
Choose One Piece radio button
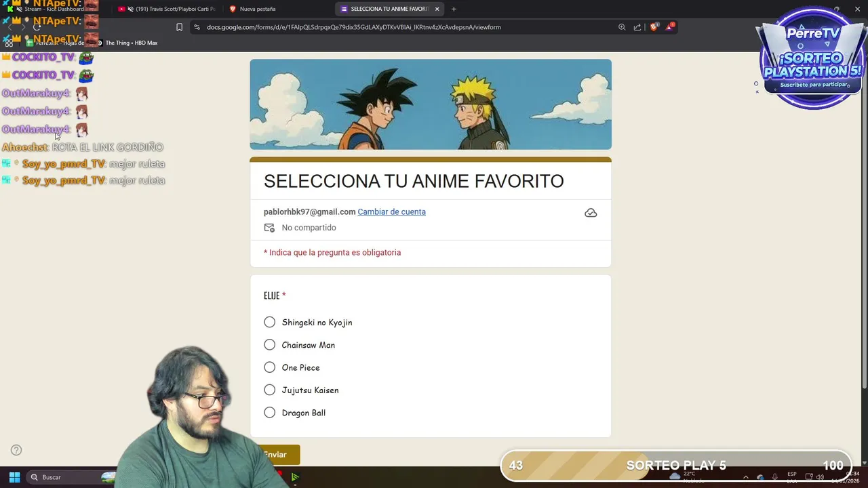270,367
